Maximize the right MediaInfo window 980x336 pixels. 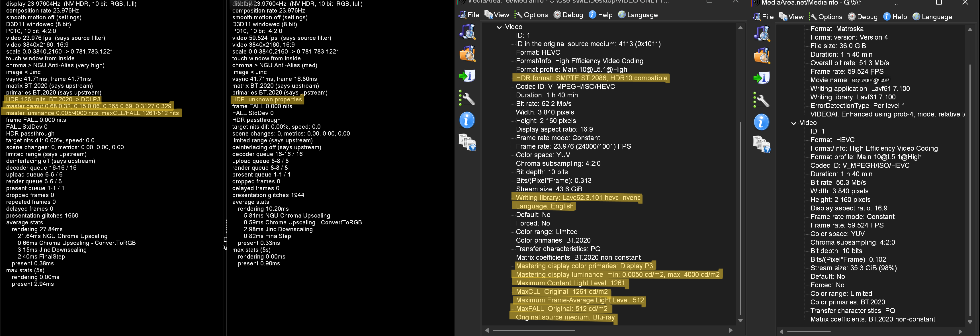pos(939,3)
